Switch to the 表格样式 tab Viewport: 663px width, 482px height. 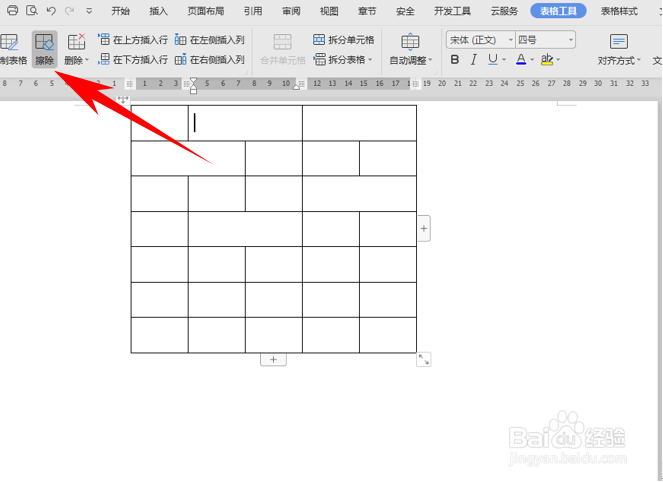pos(619,11)
